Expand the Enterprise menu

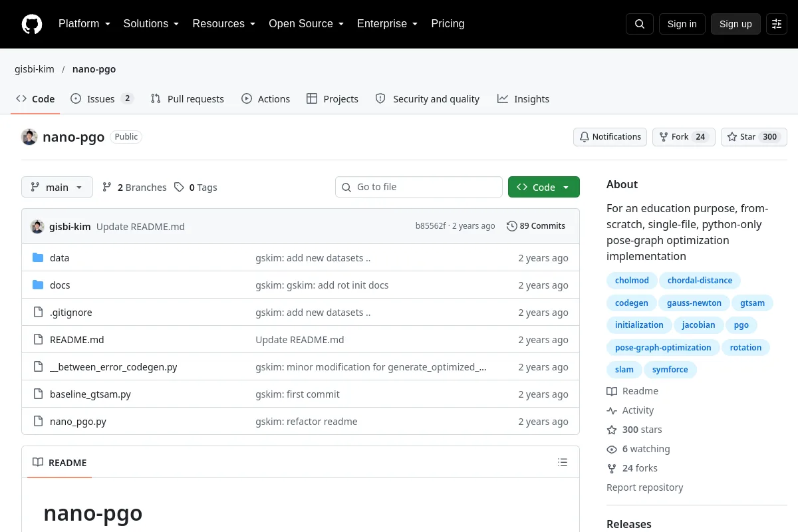(388, 24)
